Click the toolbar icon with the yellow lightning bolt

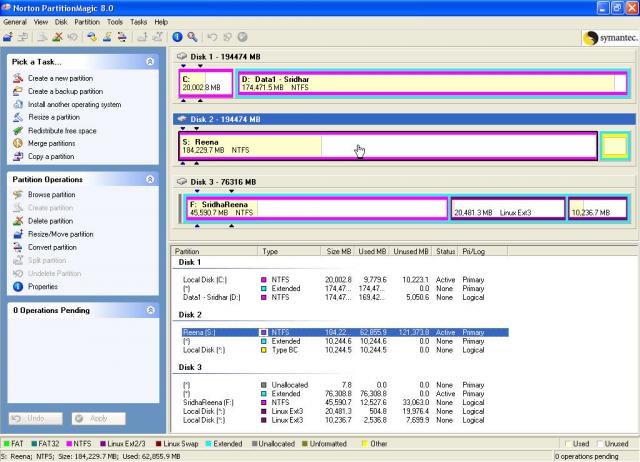point(107,37)
